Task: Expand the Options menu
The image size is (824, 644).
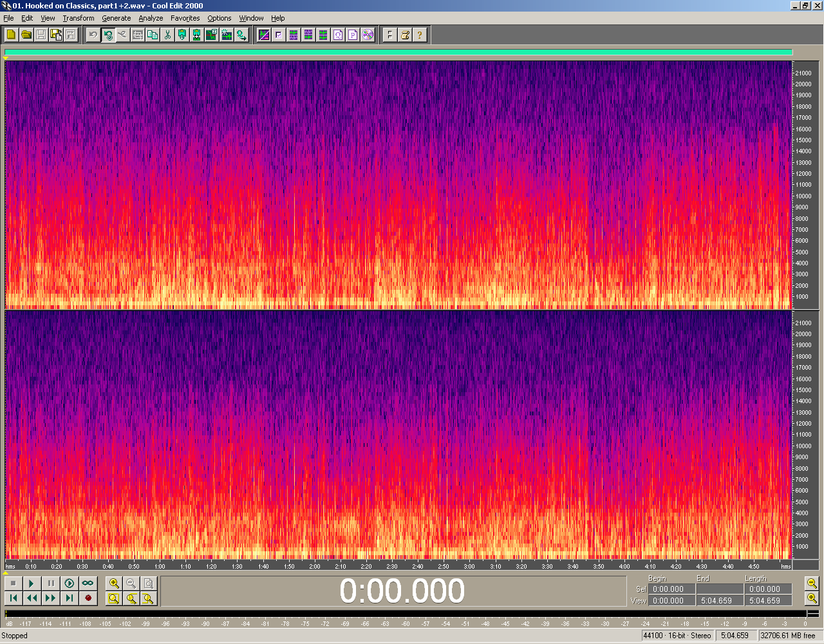Action: click(219, 18)
